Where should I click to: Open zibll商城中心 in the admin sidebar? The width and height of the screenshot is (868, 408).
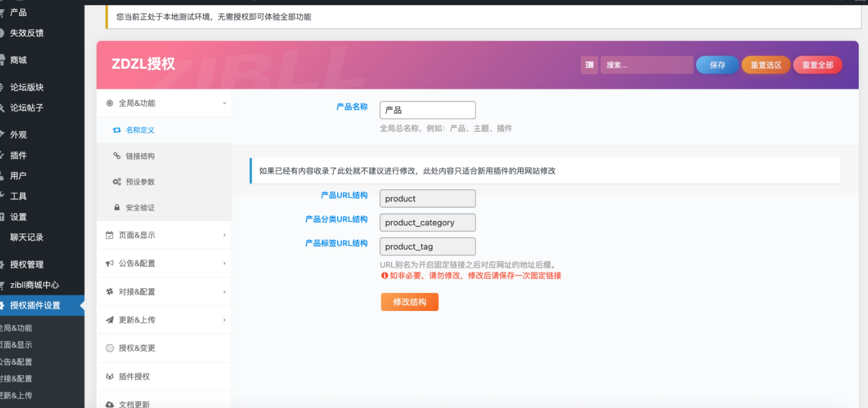(34, 285)
